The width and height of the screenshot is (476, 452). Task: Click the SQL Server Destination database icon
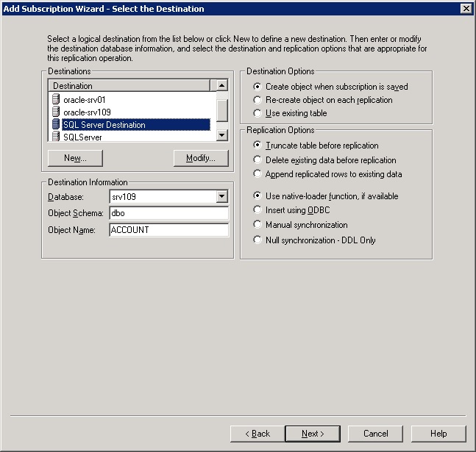(56, 124)
